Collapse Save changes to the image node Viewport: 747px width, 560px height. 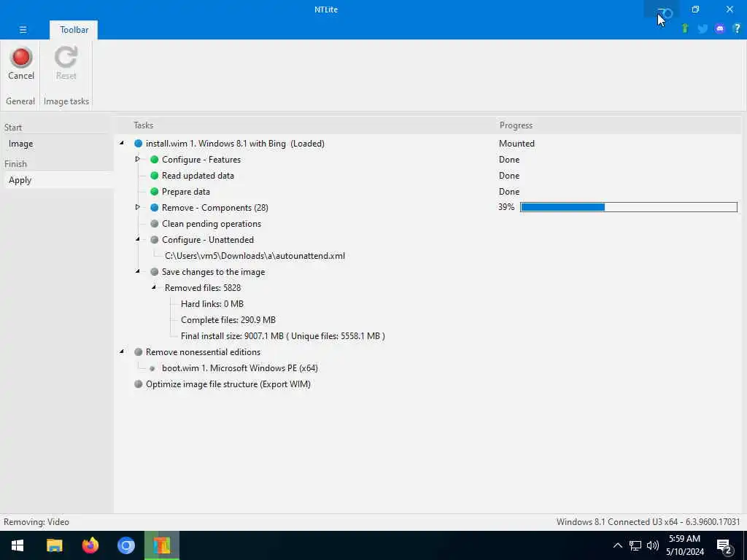click(138, 271)
